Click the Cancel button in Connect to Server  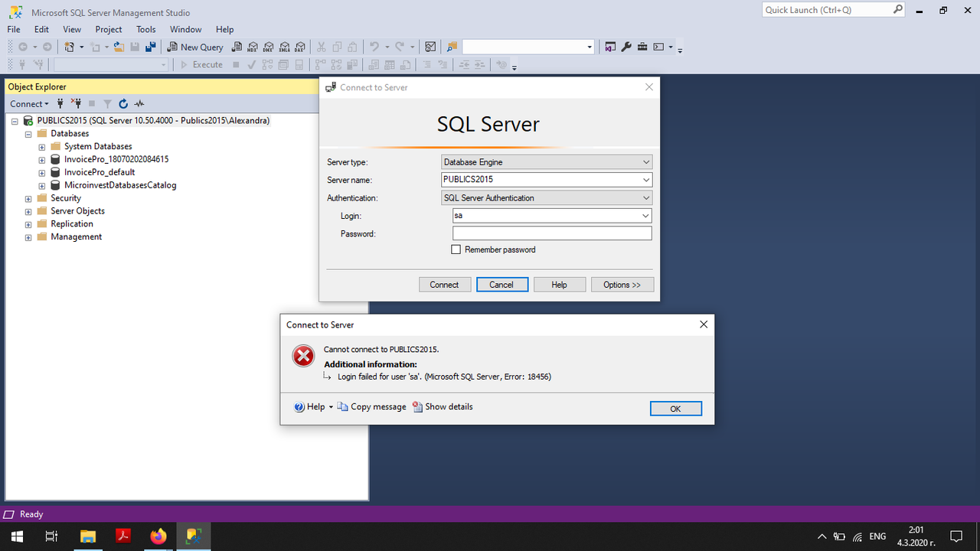(501, 285)
